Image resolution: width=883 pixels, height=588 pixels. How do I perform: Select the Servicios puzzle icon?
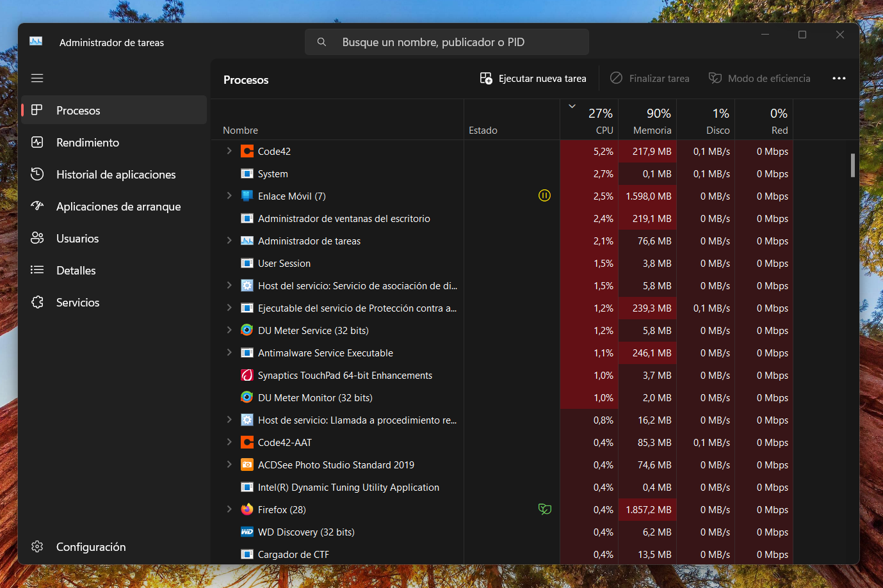38,303
